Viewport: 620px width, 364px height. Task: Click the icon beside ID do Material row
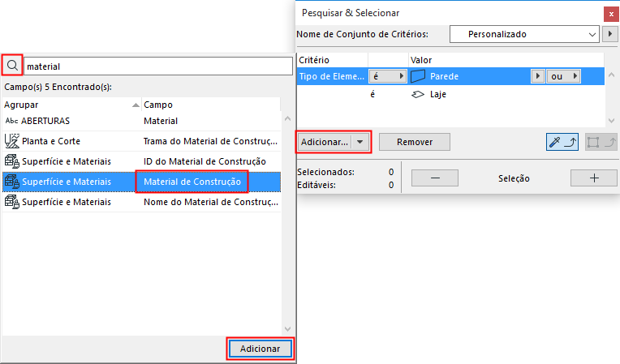click(x=11, y=161)
